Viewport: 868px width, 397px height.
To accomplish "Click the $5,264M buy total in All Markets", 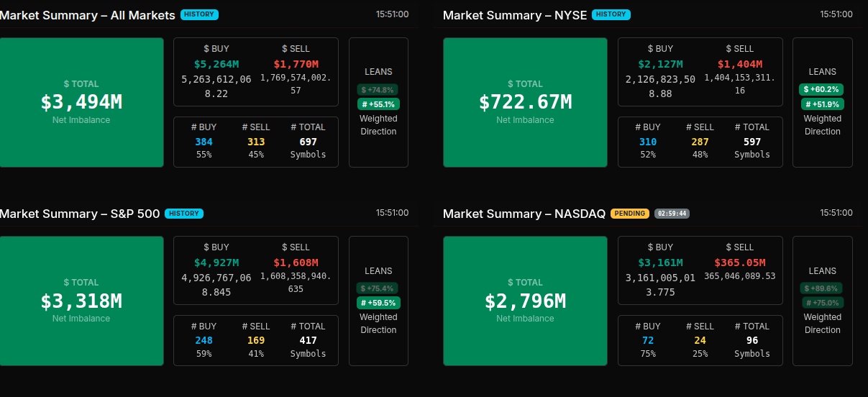I will tap(216, 64).
